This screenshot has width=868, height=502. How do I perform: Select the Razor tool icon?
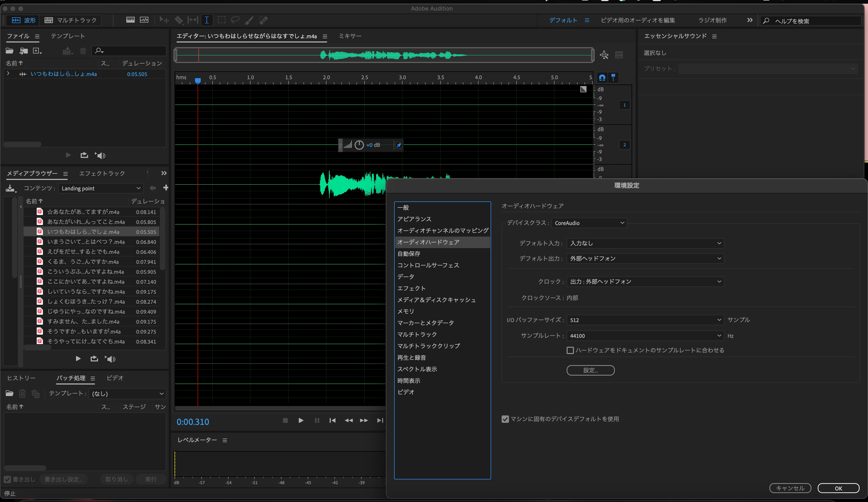pos(179,20)
